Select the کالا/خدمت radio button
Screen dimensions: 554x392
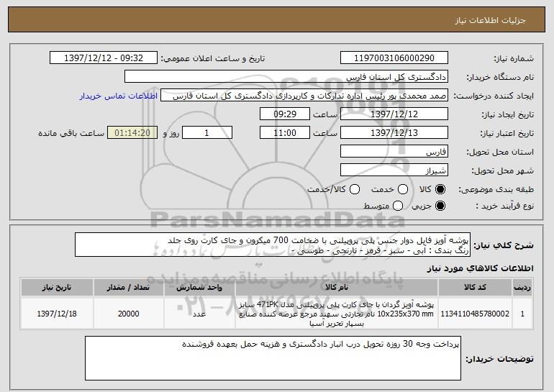tap(355, 189)
